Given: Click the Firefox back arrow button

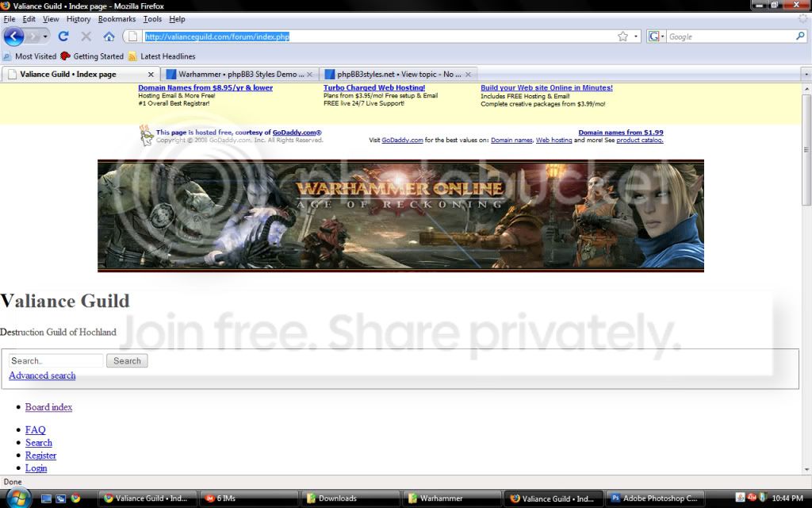Looking at the screenshot, I should pos(14,37).
